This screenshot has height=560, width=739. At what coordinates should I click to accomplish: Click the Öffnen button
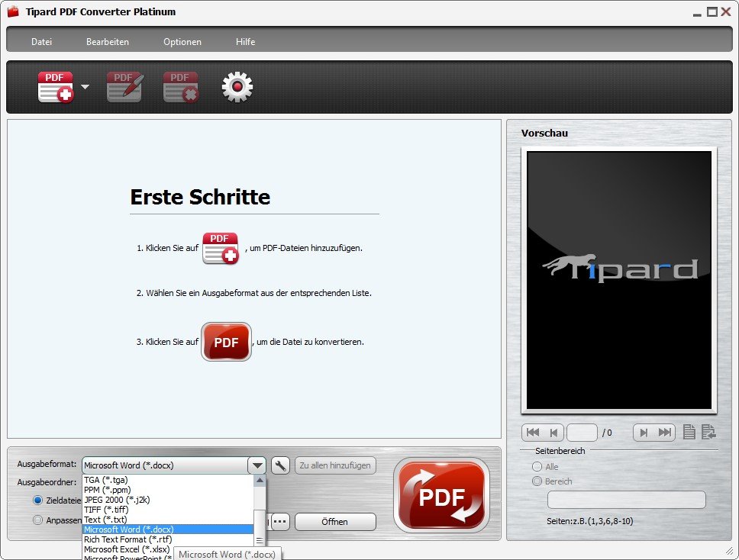tap(335, 522)
